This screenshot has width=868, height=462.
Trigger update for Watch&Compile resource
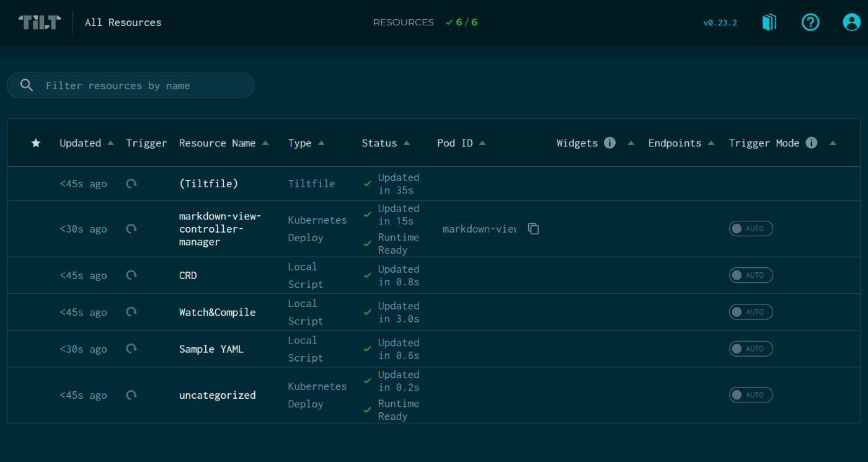tap(131, 312)
